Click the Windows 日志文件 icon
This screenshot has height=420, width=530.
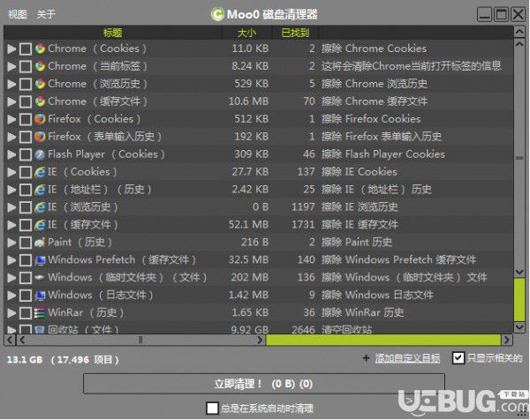point(40,295)
